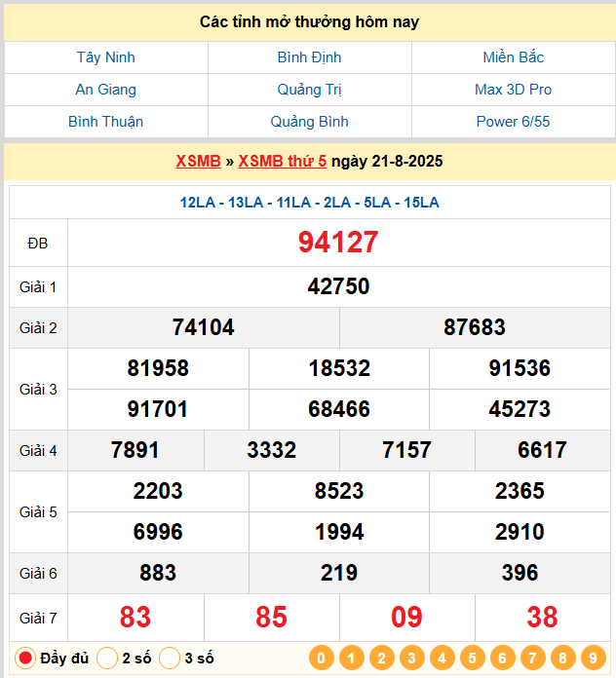This screenshot has height=678, width=616.
Task: Click the Giải 3 number 81958
Action: (x=158, y=368)
